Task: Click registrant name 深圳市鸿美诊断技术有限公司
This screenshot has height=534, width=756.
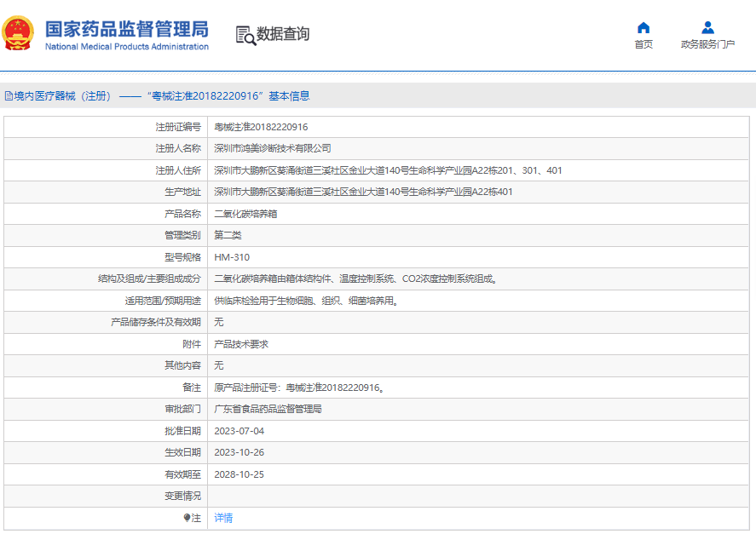Action: coord(272,148)
